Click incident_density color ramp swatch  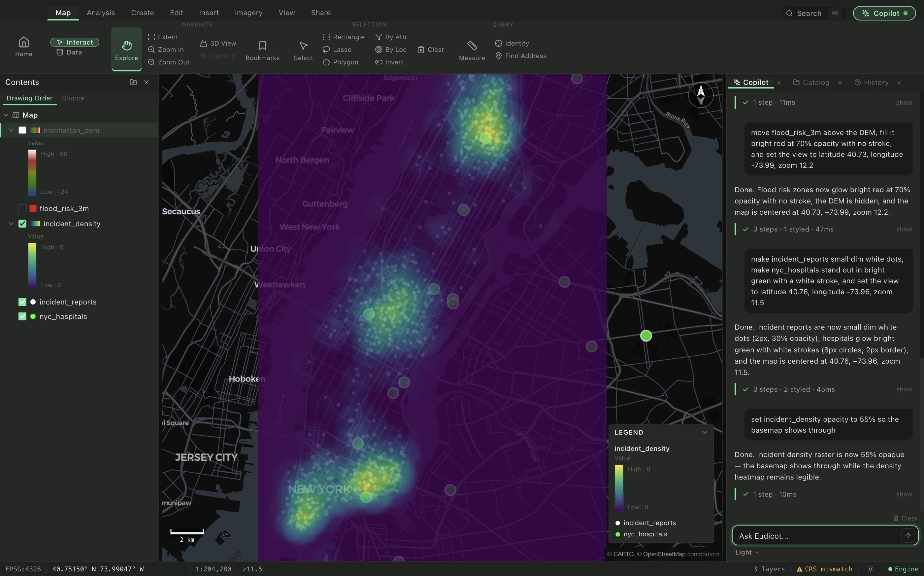coord(35,224)
